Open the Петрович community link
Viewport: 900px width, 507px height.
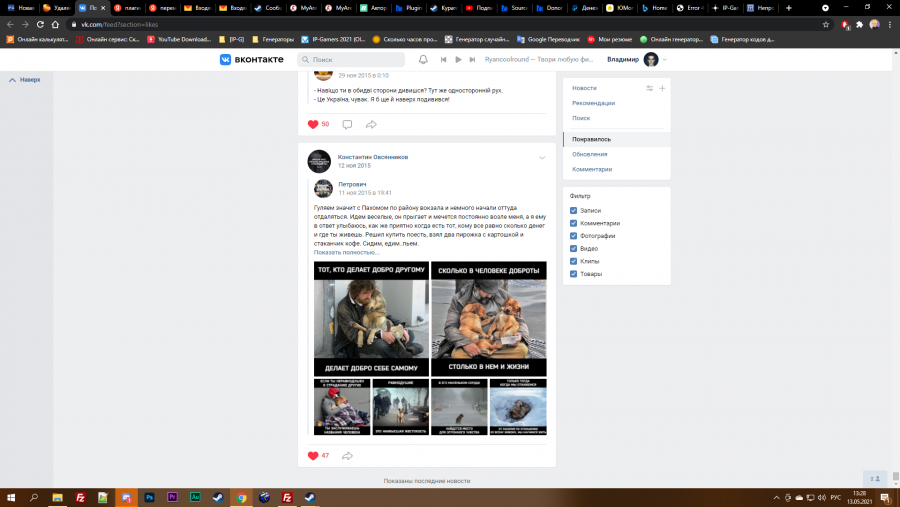tap(352, 184)
